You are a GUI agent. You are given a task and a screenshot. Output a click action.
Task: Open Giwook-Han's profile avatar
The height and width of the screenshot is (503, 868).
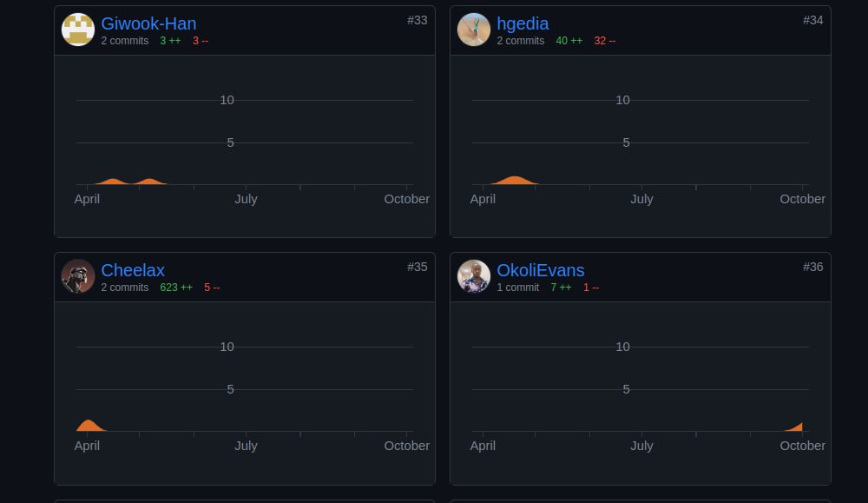[78, 30]
